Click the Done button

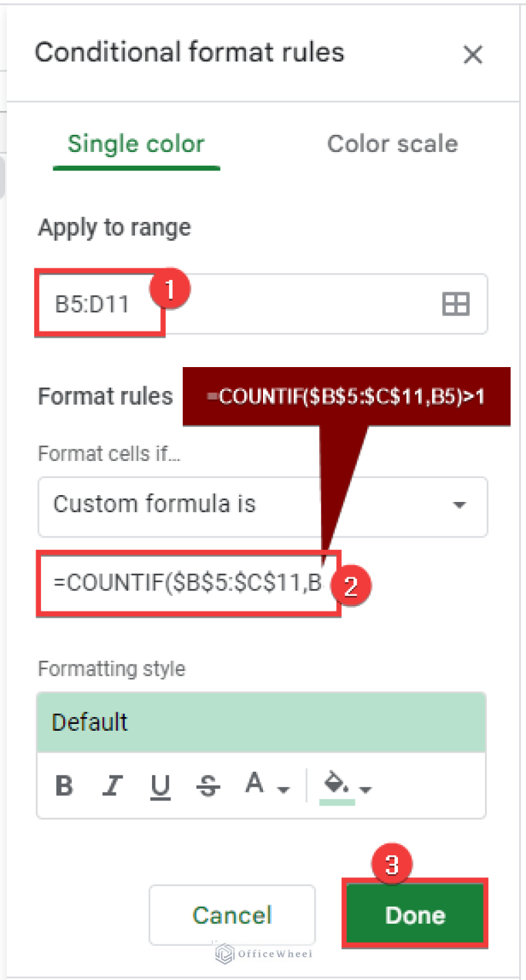pyautogui.click(x=415, y=915)
